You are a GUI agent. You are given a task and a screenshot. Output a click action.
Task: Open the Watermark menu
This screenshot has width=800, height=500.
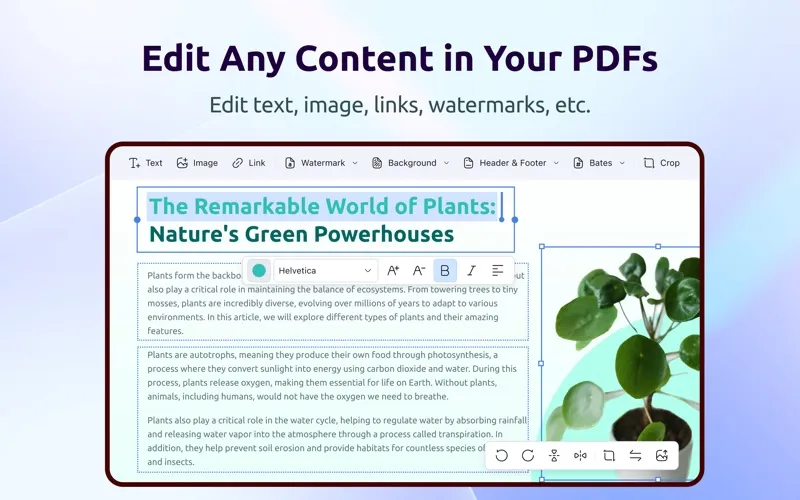click(x=315, y=163)
